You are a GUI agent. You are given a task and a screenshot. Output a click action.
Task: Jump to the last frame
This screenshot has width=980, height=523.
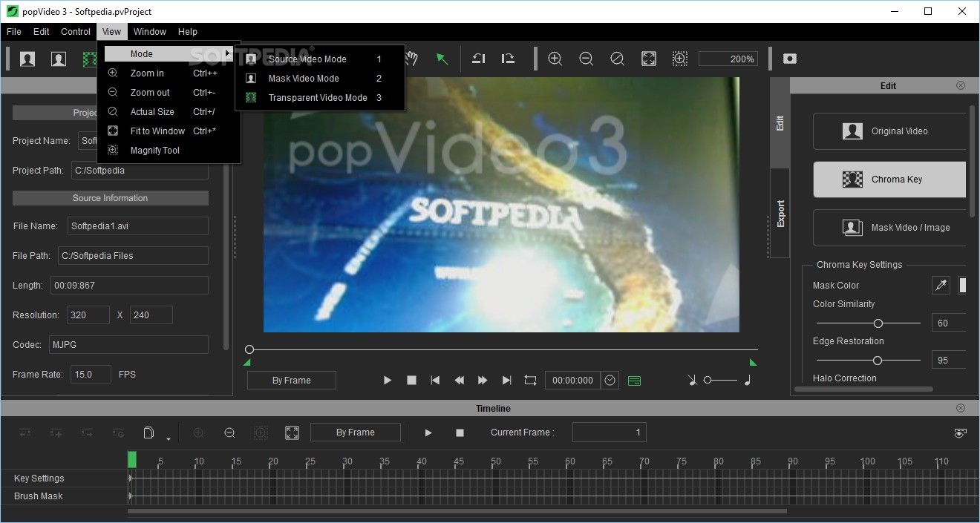pos(506,381)
